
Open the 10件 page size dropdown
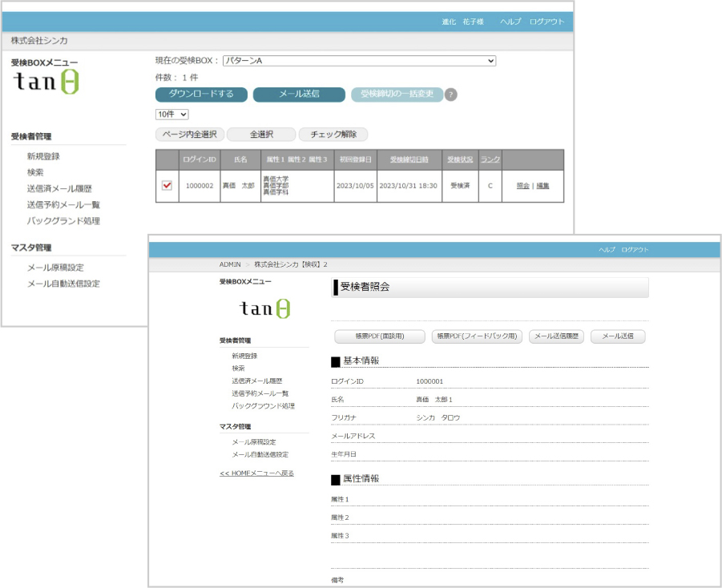click(x=171, y=115)
